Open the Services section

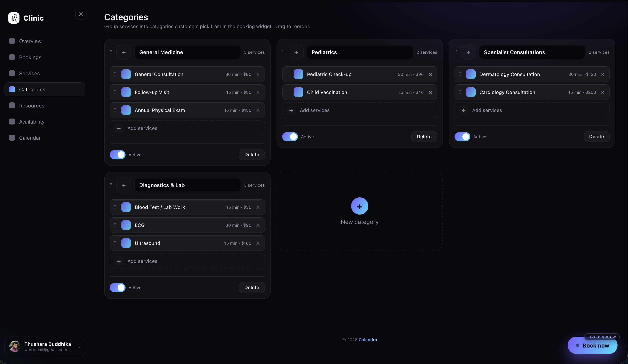click(45, 73)
